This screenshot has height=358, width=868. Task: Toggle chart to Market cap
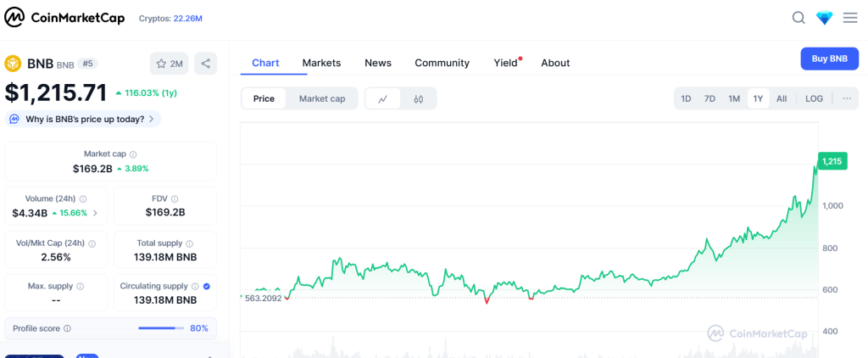tap(322, 98)
